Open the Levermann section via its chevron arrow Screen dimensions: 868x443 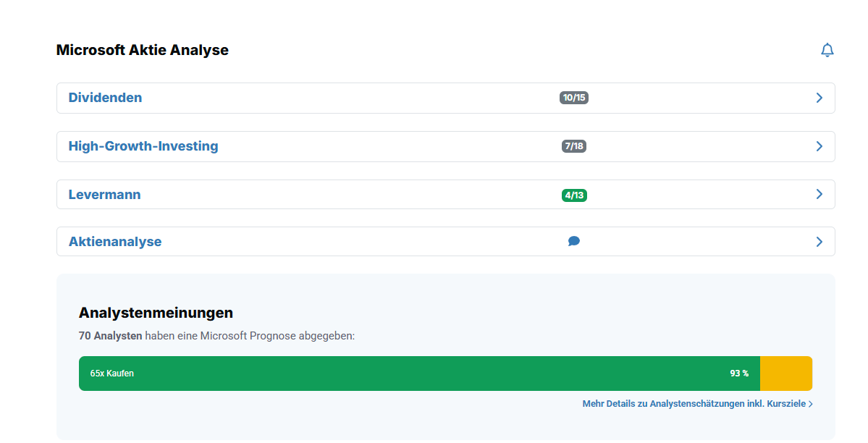[x=819, y=194]
